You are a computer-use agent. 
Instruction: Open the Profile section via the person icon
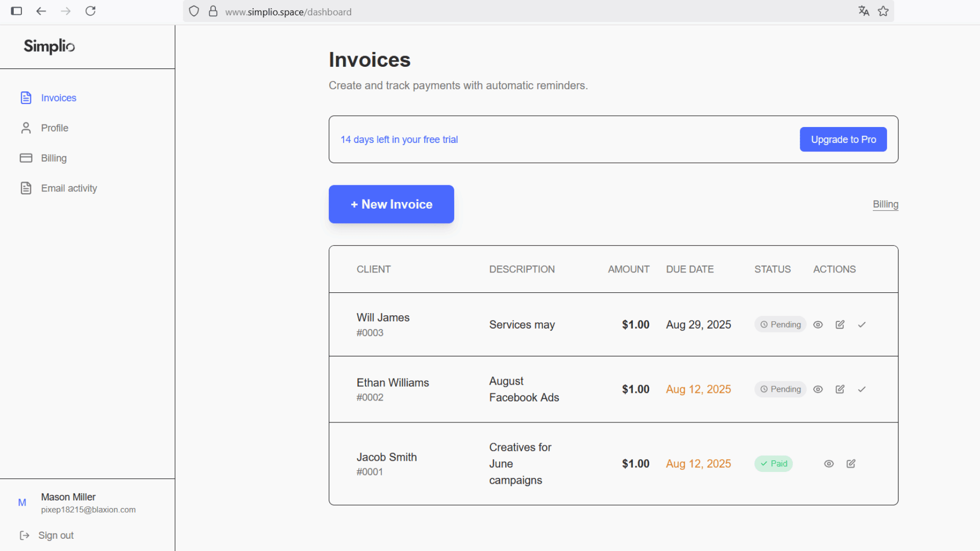click(26, 128)
